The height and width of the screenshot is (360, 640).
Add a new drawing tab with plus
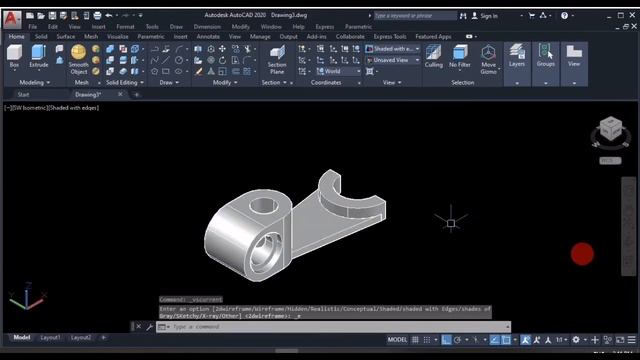136,95
